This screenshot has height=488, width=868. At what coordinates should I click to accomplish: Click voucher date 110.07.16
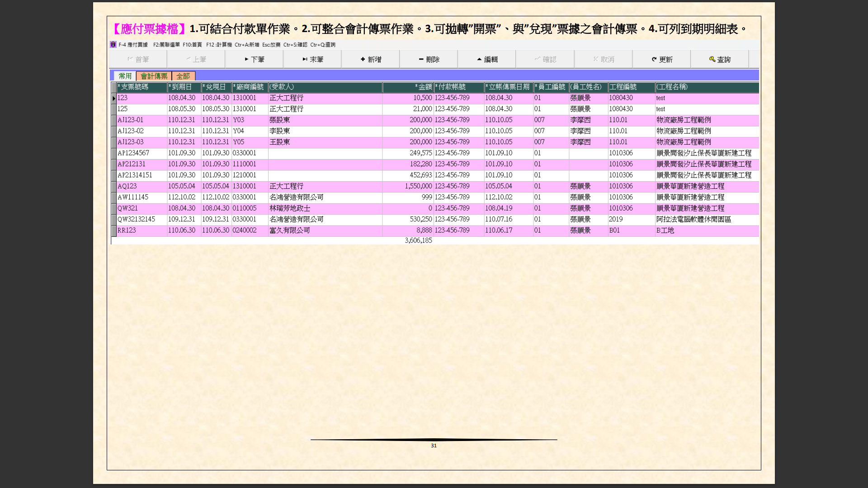click(x=509, y=219)
